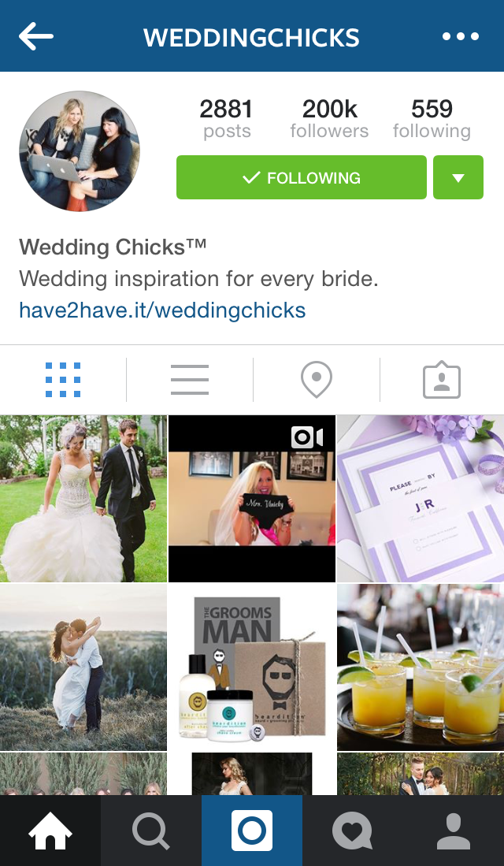Open the three-dots options menu
Screen dimensions: 504x866
click(461, 36)
